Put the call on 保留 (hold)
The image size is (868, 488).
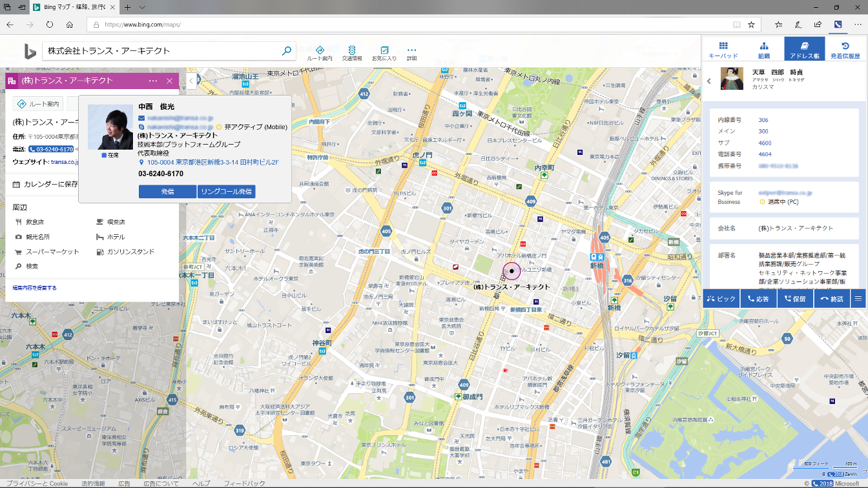[795, 298]
